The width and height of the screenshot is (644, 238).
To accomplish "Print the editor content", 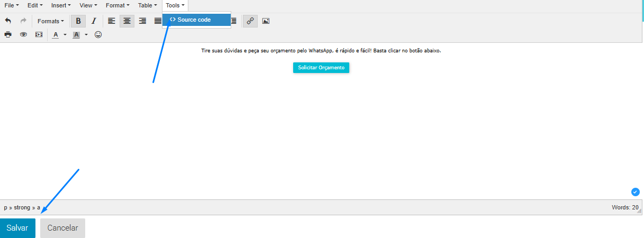I will click(x=8, y=34).
